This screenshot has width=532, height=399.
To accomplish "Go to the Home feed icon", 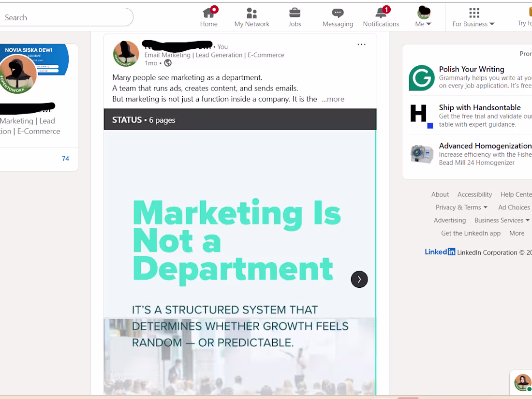I will coord(208,13).
